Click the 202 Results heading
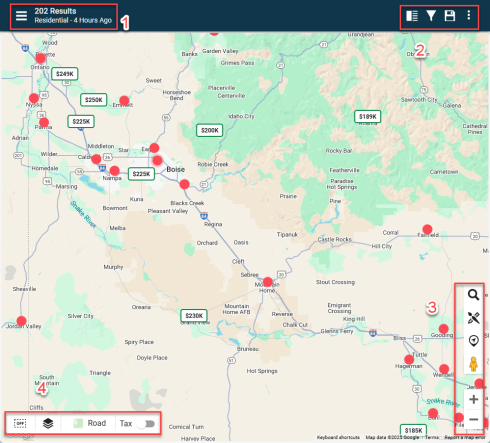 (x=55, y=11)
